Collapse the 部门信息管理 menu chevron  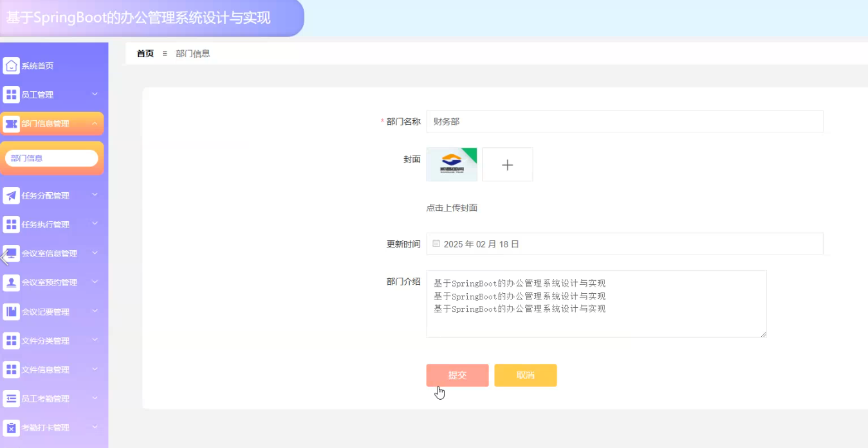[95, 123]
